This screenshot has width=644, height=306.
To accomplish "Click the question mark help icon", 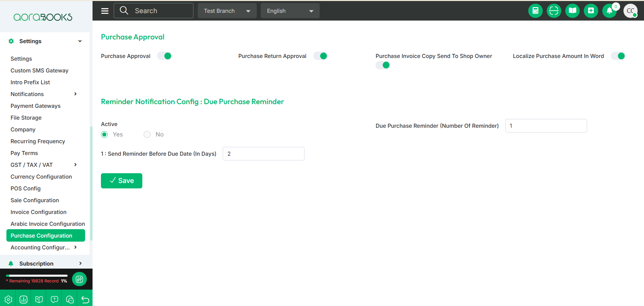I will pyautogui.click(x=55, y=299).
